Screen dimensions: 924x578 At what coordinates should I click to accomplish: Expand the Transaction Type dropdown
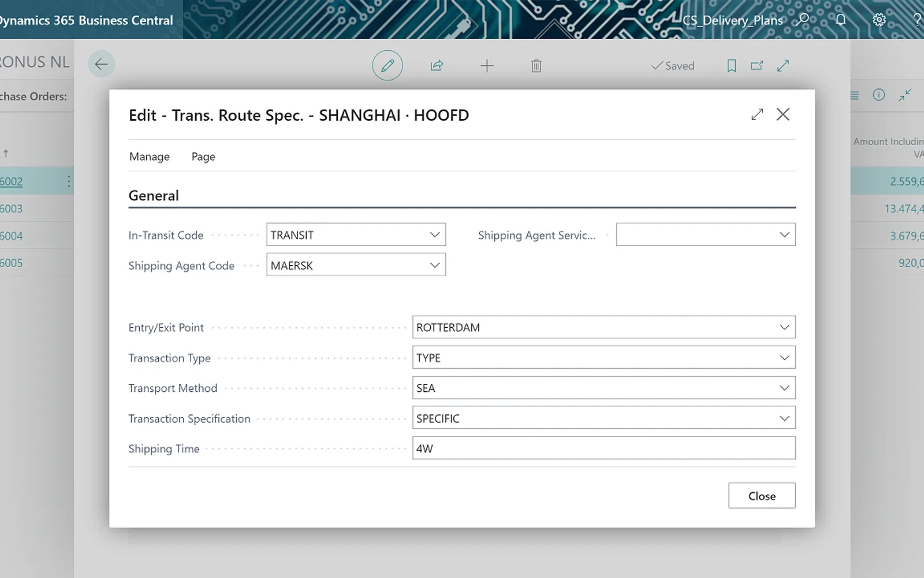784,358
